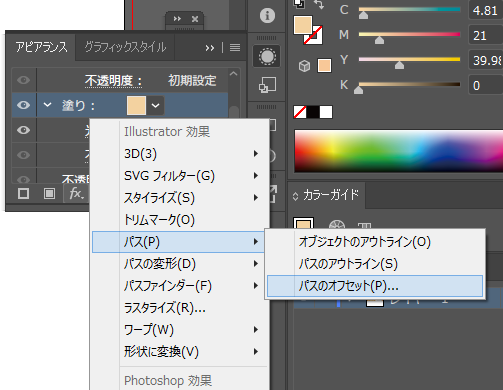Image resolution: width=503 pixels, height=390 pixels.
Task: Select the カラーガイド panel tab
Action: pos(331,195)
